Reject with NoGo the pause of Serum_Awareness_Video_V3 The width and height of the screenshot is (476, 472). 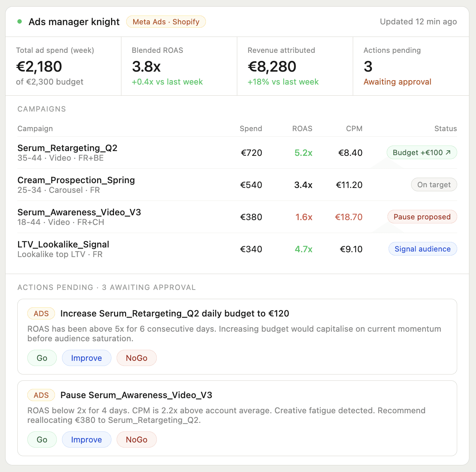click(137, 439)
